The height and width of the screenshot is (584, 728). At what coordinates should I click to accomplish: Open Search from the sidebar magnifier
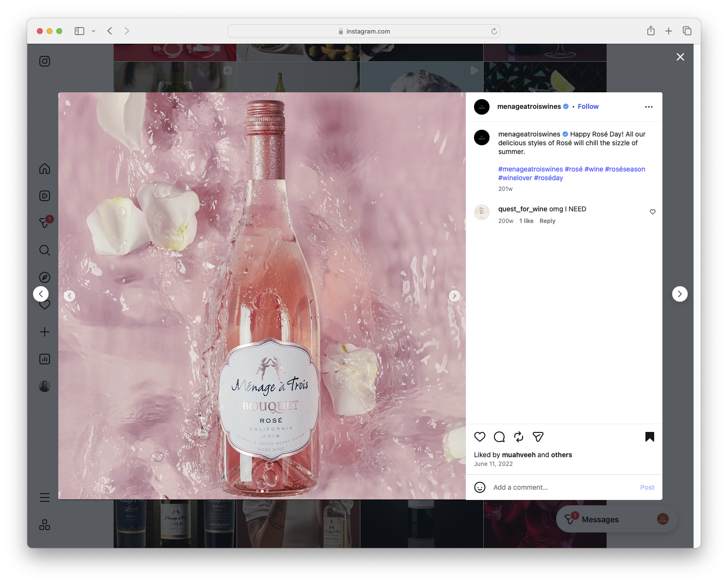44,250
